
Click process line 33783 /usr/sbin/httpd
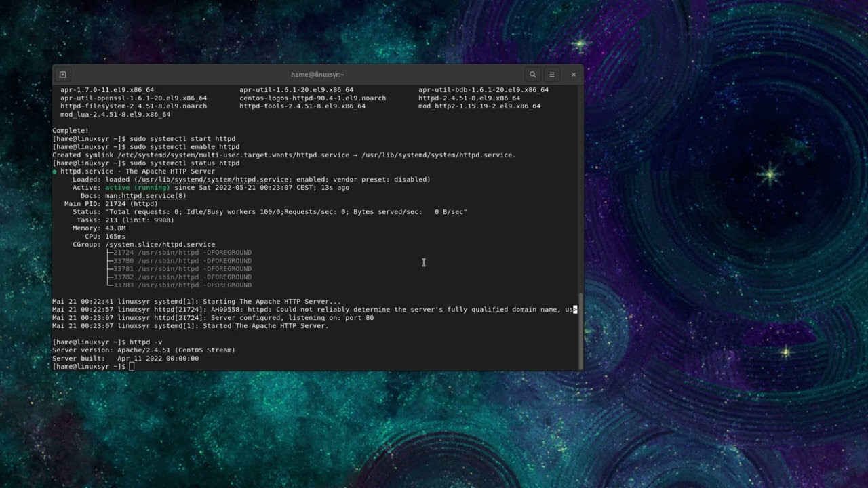179,285
